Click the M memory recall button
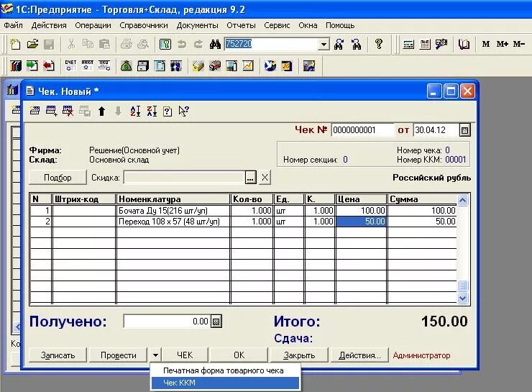532x392 pixels. coord(485,44)
